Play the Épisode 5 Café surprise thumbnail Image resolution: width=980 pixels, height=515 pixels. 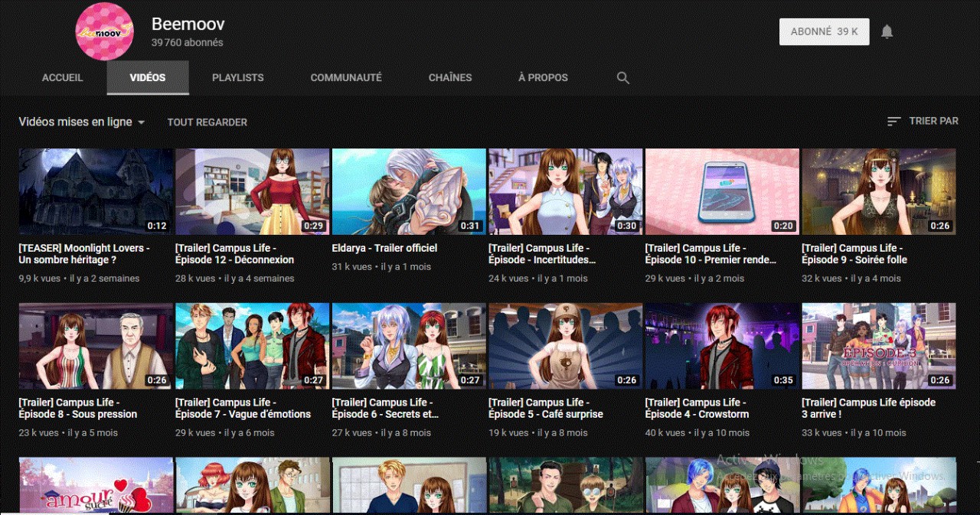pos(566,346)
